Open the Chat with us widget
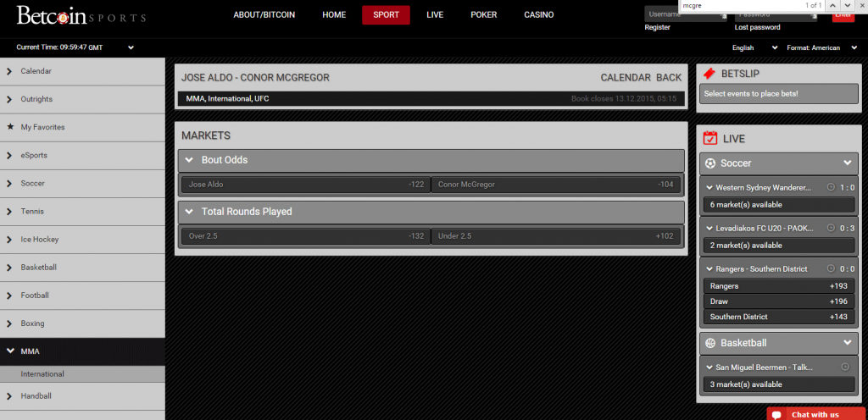868x420 pixels. click(x=817, y=414)
